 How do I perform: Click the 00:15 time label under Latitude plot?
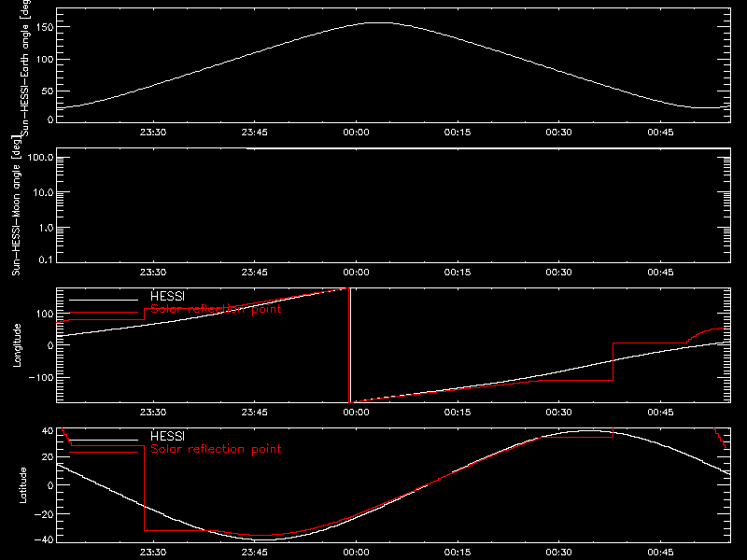click(458, 553)
